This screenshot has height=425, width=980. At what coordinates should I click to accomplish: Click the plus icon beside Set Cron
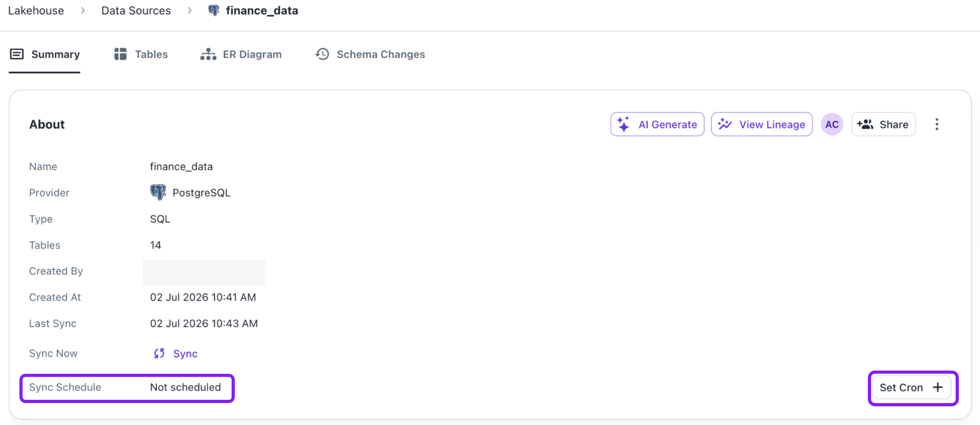[937, 388]
